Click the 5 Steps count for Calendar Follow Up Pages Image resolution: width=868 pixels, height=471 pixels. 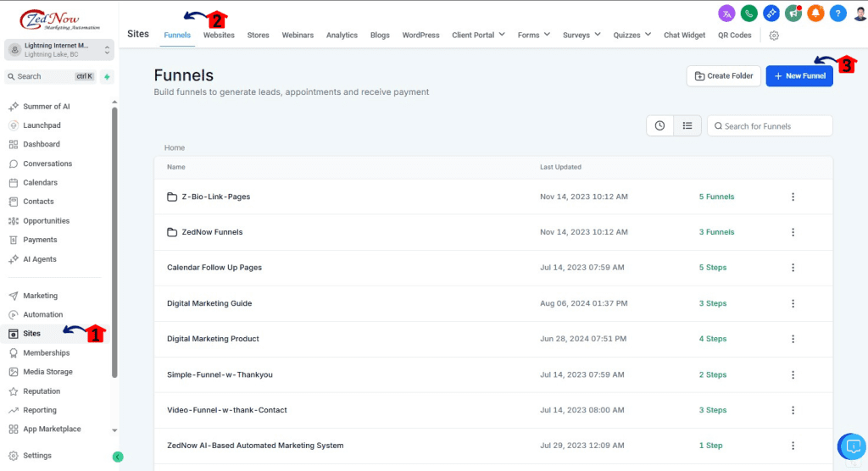[x=712, y=268]
